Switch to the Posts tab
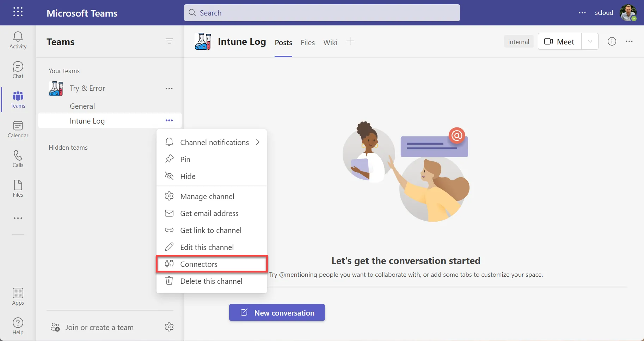Screen dimensions: 644x341 (283, 42)
